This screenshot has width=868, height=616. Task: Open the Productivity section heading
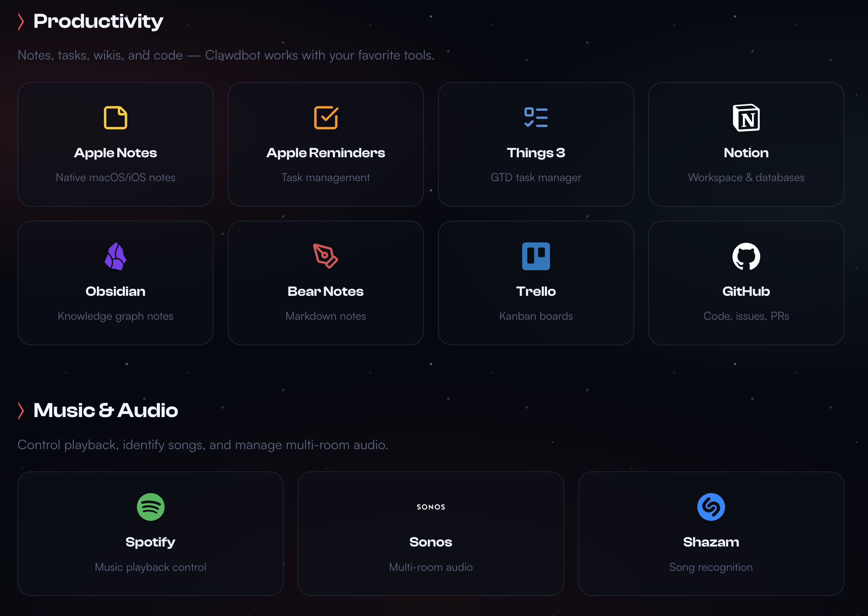(x=98, y=21)
